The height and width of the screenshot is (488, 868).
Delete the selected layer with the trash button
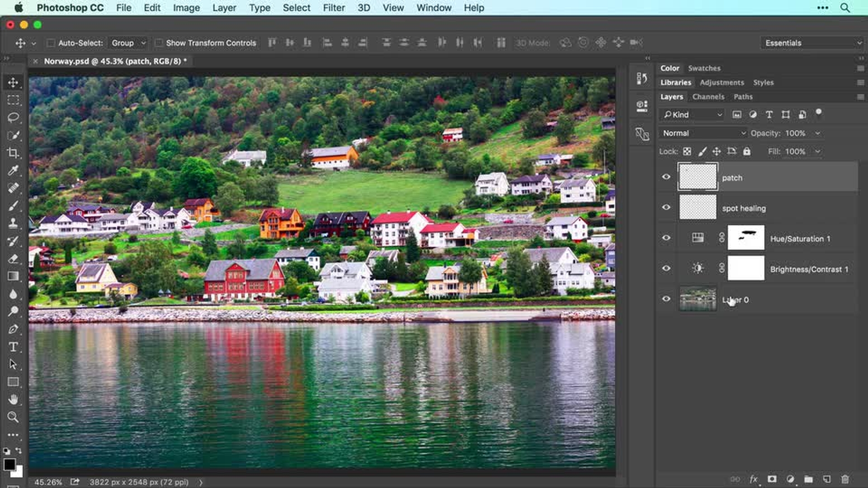coord(845,479)
